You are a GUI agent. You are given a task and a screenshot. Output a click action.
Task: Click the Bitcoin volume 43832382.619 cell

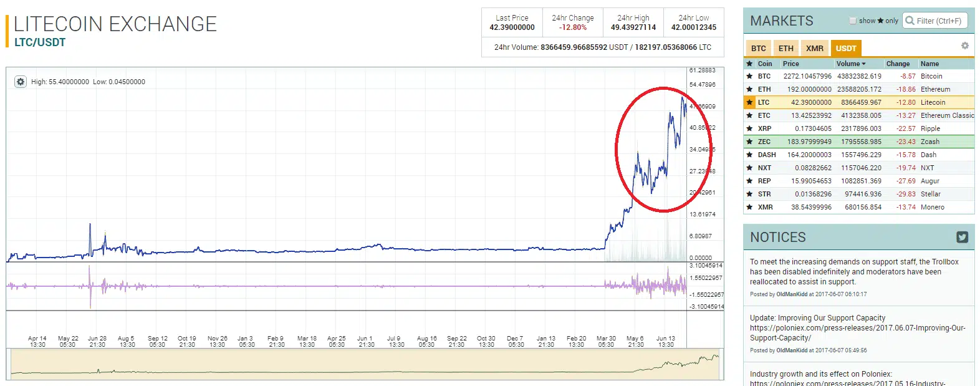point(859,76)
